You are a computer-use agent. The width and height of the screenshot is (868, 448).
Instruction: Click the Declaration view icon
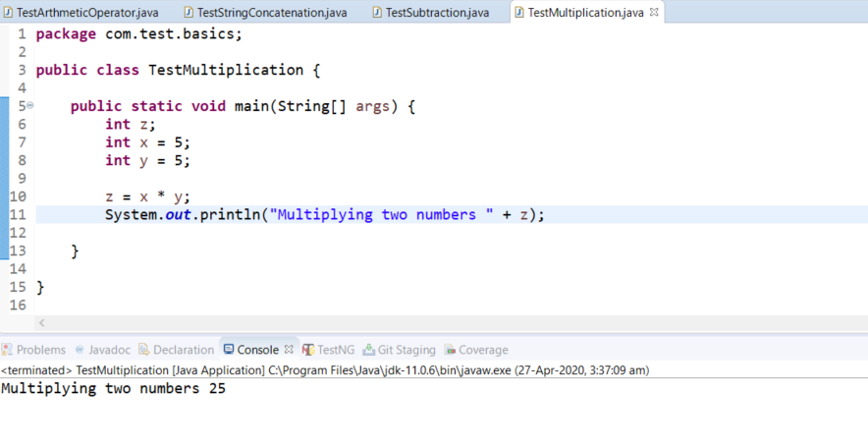(144, 350)
